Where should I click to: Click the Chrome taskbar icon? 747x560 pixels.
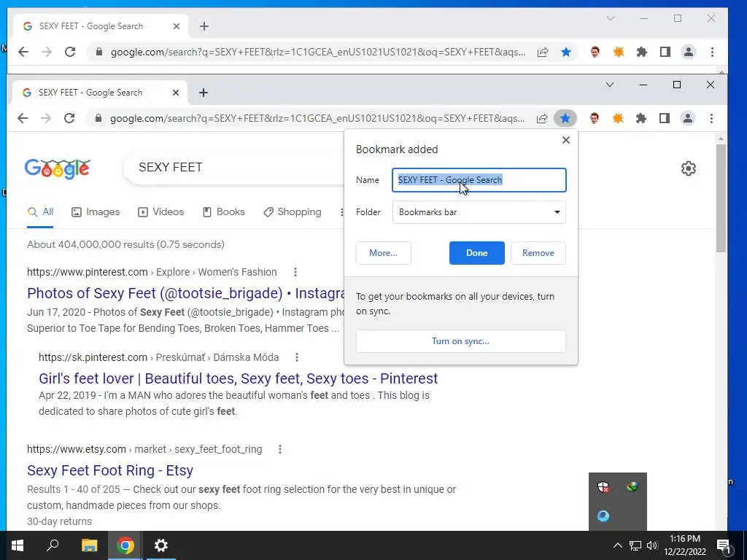point(125,545)
